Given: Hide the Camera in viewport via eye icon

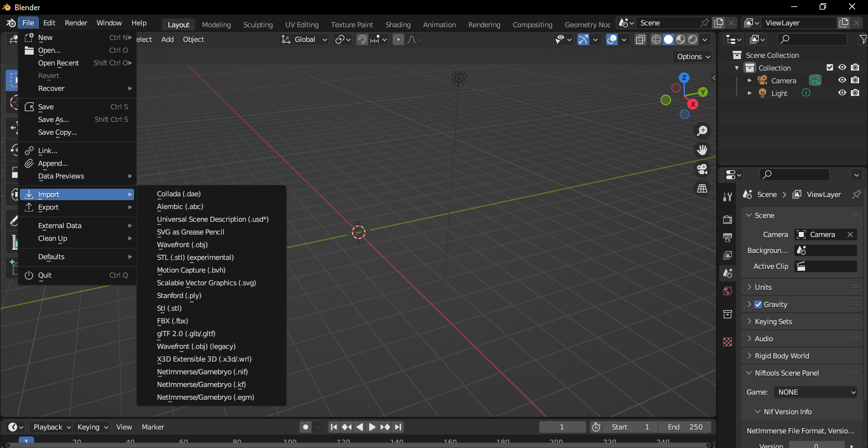Looking at the screenshot, I should click(842, 80).
